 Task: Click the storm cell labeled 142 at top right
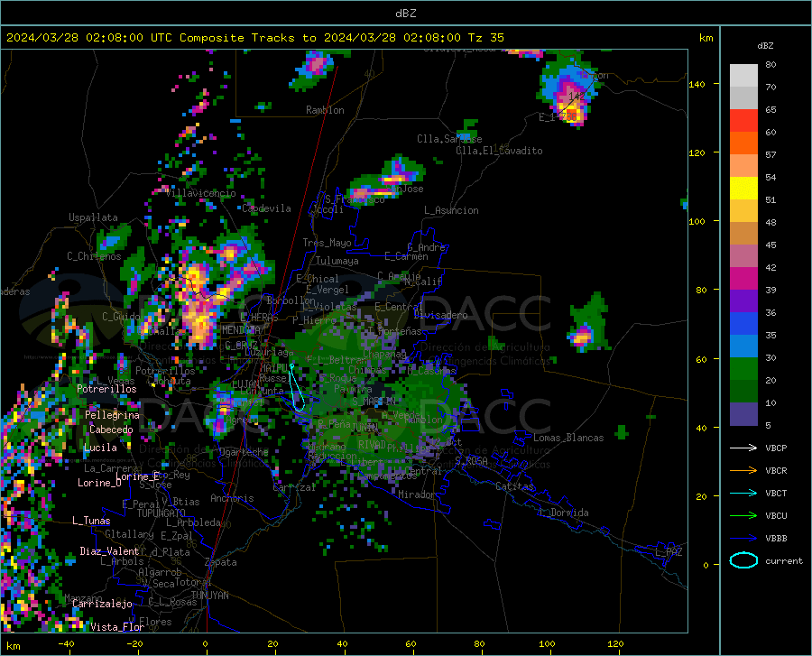click(x=569, y=93)
